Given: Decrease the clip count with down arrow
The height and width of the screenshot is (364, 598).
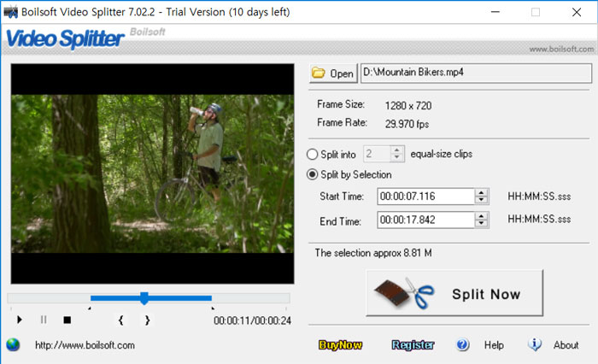Looking at the screenshot, I should coord(397,157).
